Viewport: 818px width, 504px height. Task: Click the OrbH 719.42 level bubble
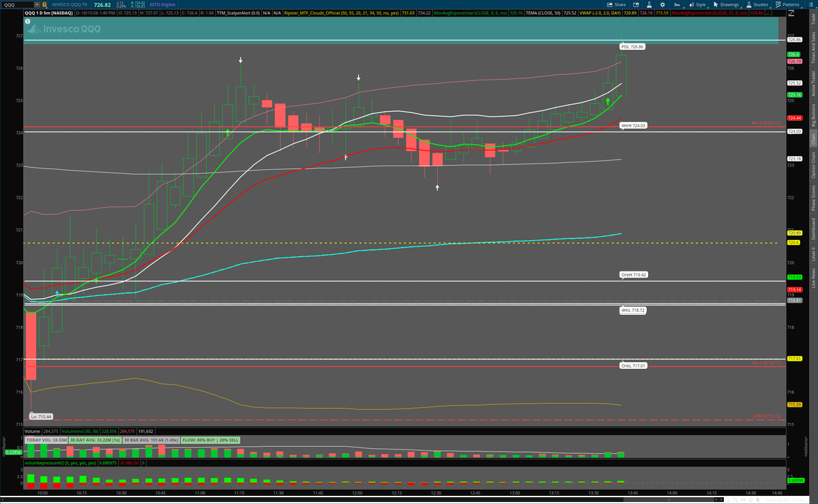[x=634, y=275]
